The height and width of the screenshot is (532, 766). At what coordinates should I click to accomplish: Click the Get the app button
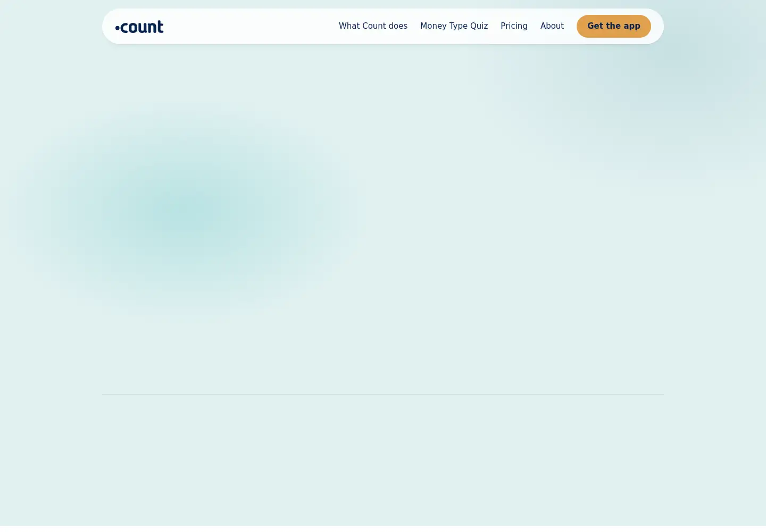(x=613, y=26)
